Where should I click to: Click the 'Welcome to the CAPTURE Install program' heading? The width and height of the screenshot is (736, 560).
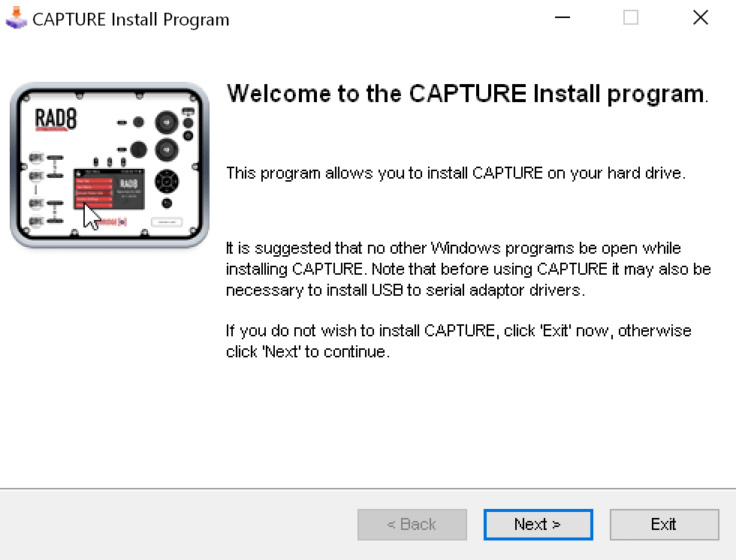[467, 94]
